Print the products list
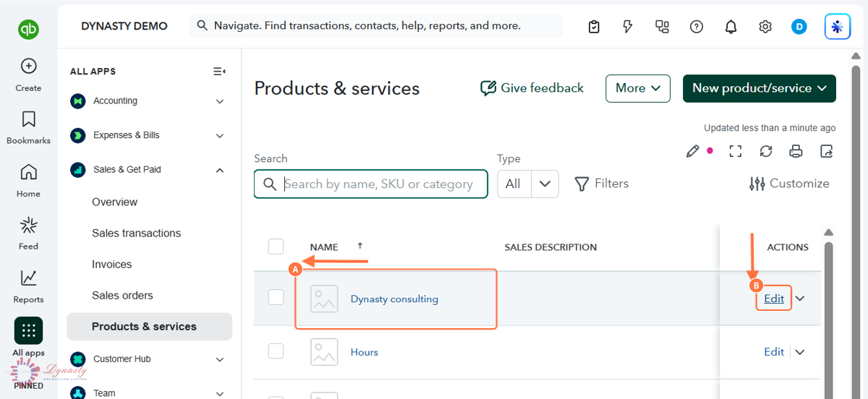This screenshot has height=399, width=868. (x=796, y=151)
